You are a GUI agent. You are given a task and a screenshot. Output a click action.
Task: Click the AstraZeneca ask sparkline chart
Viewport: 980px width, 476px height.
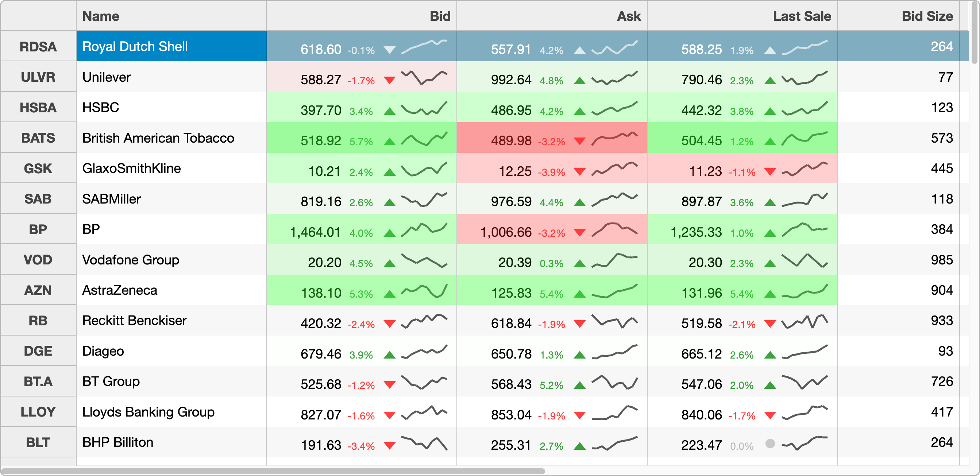614,291
